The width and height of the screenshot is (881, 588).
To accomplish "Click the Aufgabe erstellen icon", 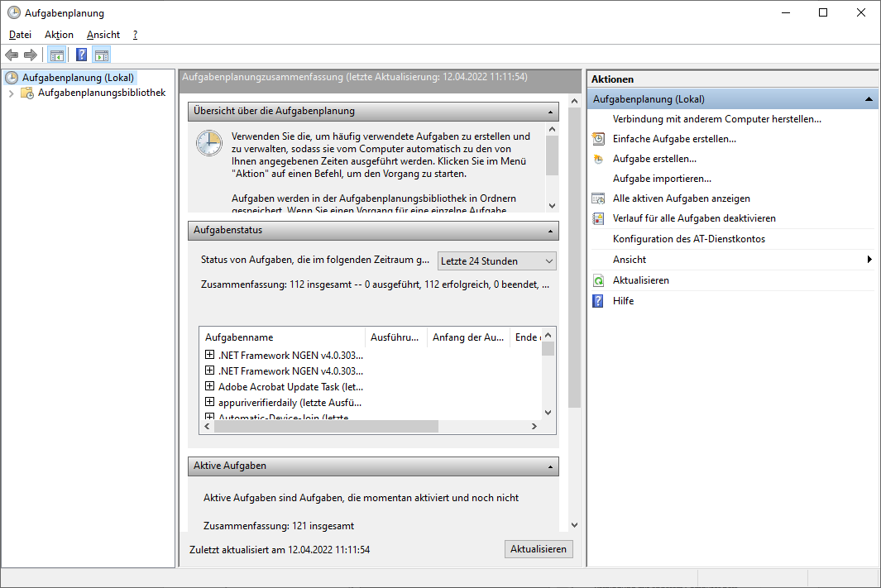I will point(598,159).
